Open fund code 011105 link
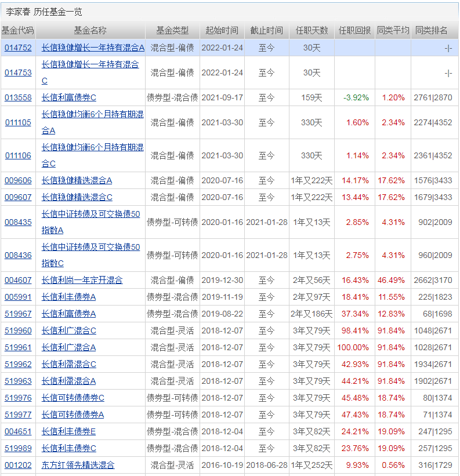The height and width of the screenshot is (476, 460). 18,122
